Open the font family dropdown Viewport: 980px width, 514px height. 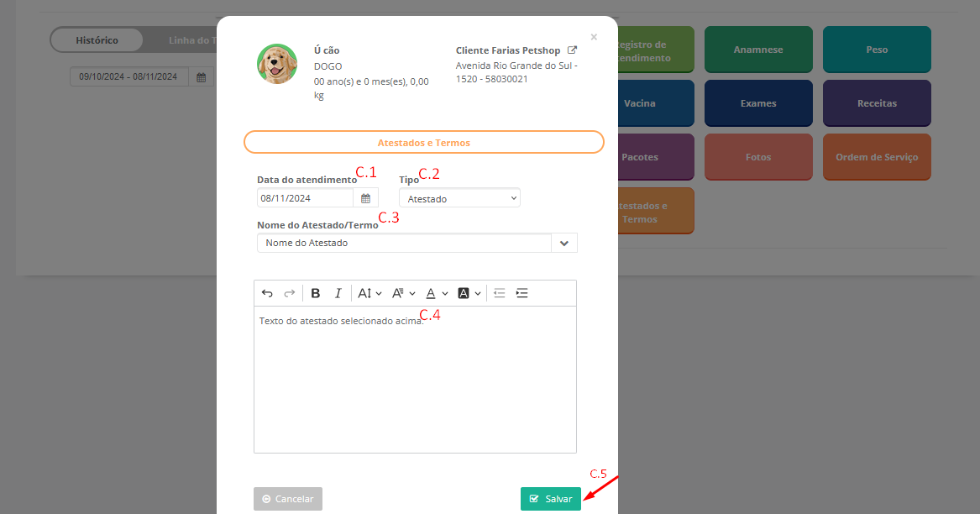pyautogui.click(x=404, y=293)
